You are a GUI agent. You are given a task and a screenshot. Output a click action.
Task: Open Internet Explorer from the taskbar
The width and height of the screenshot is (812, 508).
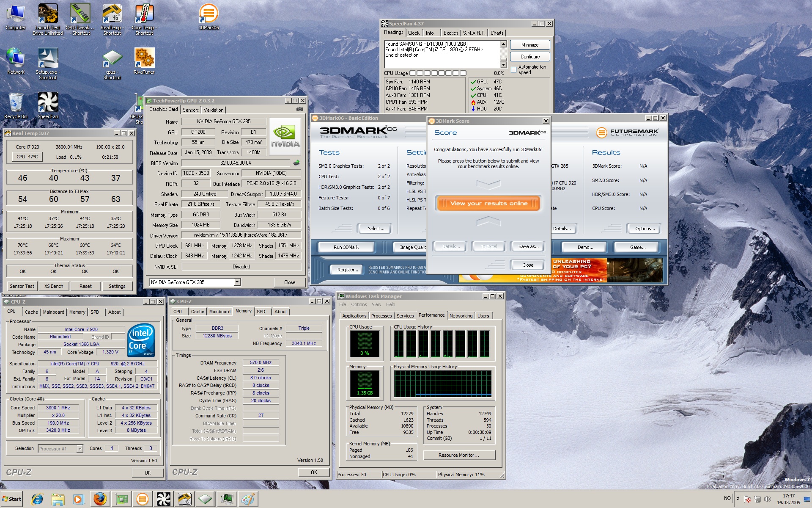[37, 500]
